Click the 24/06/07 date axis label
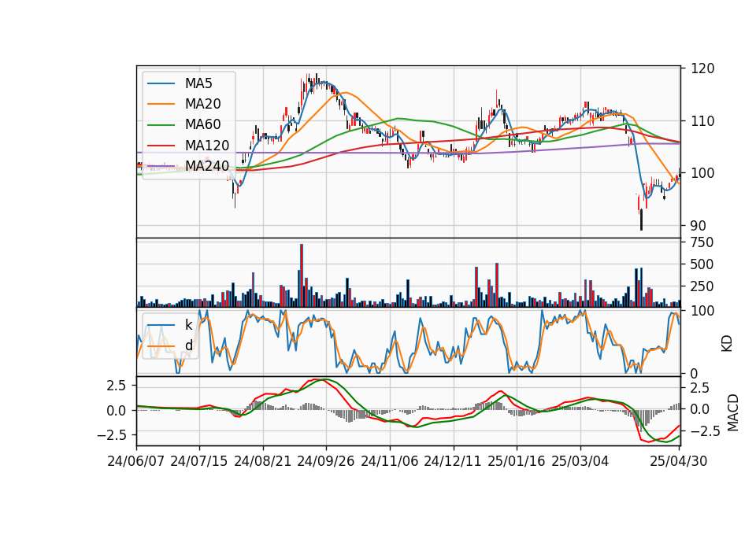 (x=136, y=461)
